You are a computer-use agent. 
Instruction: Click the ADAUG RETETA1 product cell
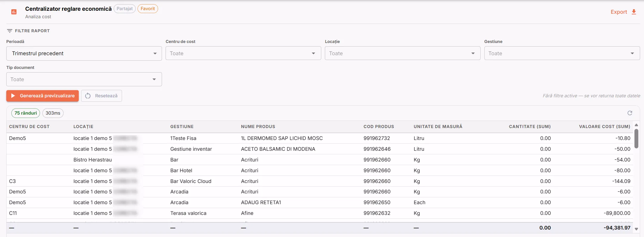(261, 202)
